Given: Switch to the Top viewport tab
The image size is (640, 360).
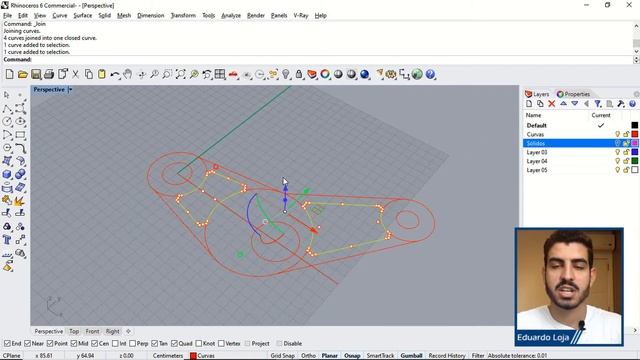Looking at the screenshot, I should coord(74,331).
